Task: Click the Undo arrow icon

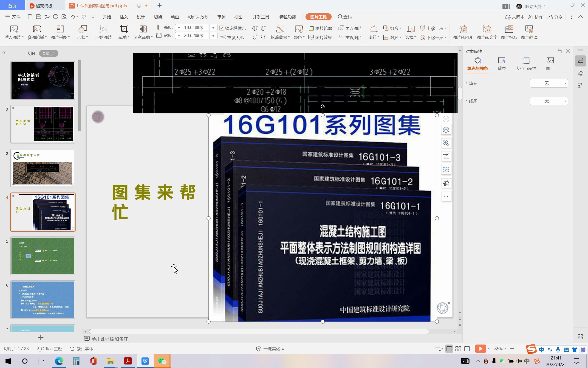Action: pyautogui.click(x=73, y=17)
